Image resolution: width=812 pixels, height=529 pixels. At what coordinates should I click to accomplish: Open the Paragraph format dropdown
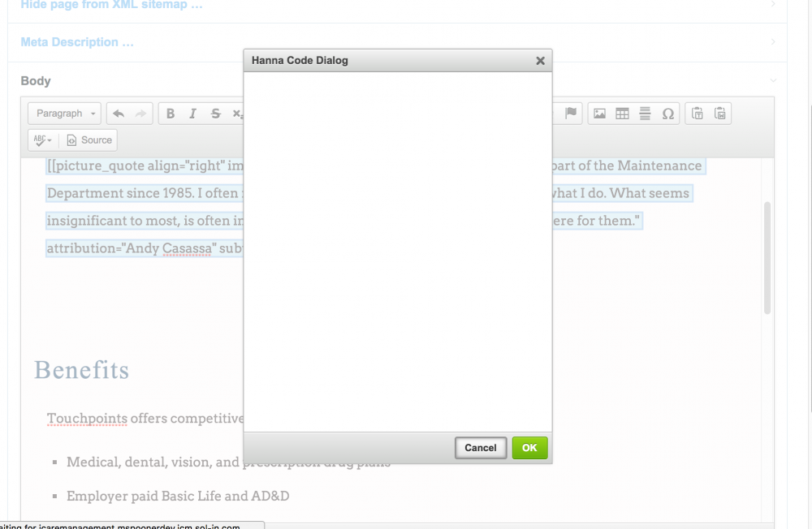click(x=63, y=113)
